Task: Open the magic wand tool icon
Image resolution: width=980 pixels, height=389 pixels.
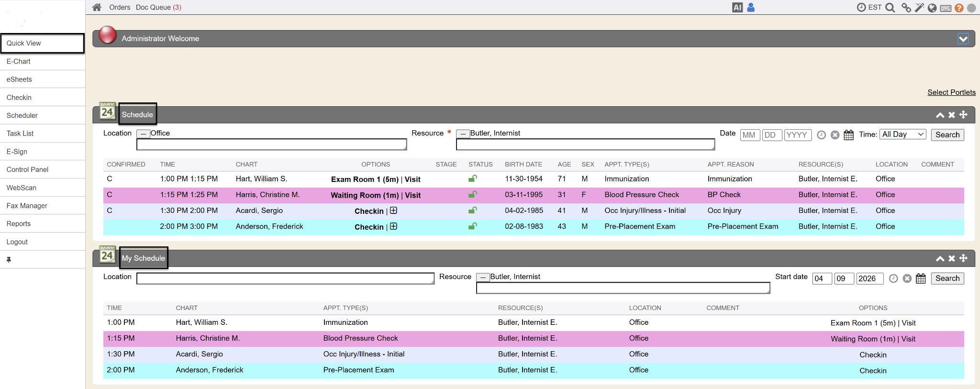Action: 919,8
